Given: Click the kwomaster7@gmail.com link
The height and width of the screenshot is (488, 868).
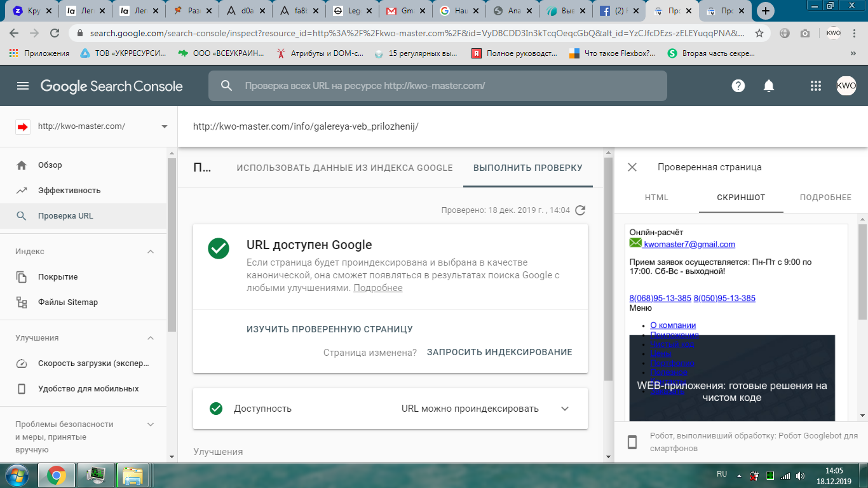Looking at the screenshot, I should pos(689,244).
